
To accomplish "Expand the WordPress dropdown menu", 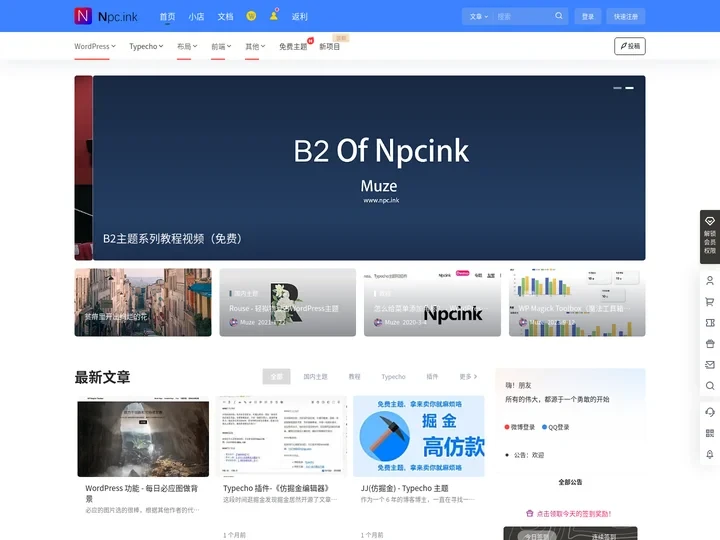I will [95, 46].
